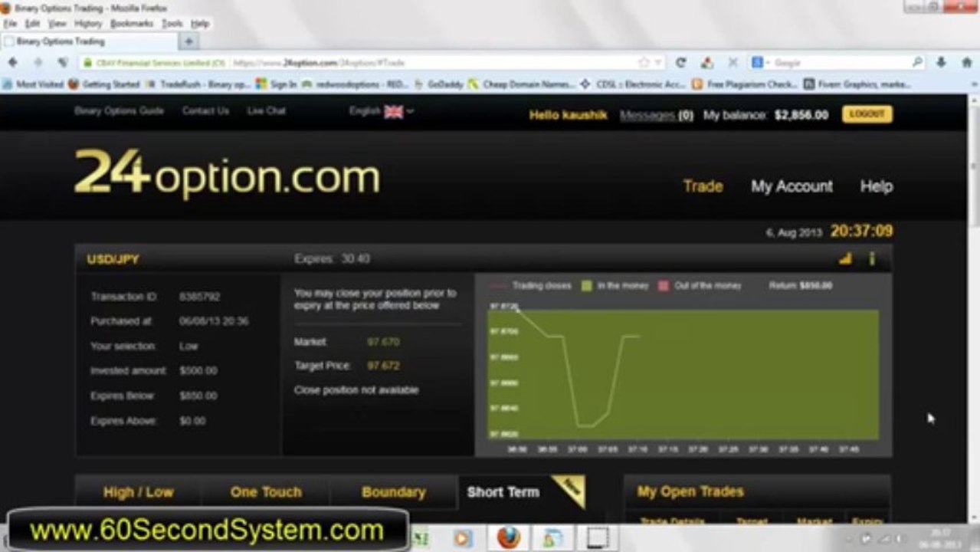Expand the Most Visited bookmarks folder
Screen dimensions: 980x552
(33, 84)
